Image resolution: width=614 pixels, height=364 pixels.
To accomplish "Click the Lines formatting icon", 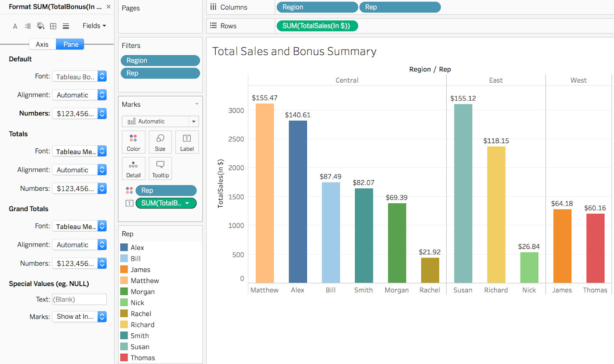I will tap(66, 26).
